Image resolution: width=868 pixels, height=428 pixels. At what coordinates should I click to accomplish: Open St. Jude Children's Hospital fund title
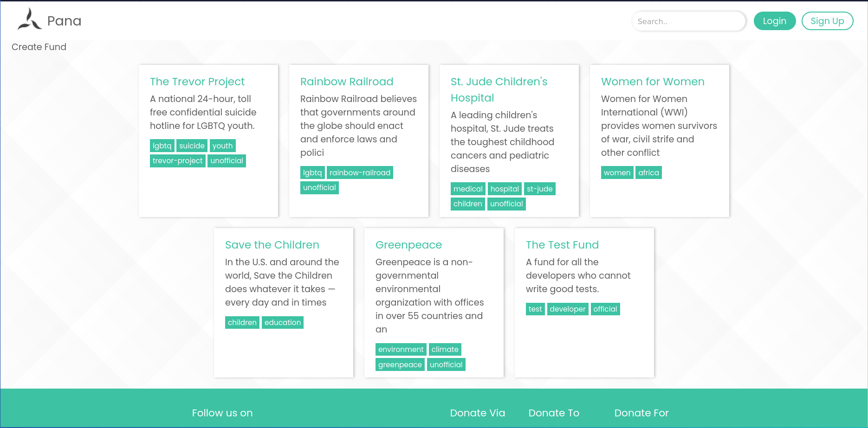499,89
